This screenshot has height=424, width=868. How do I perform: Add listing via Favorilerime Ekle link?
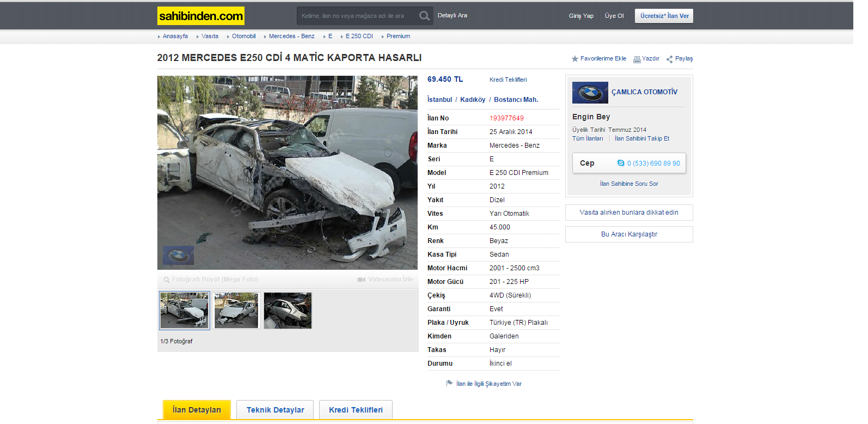603,58
